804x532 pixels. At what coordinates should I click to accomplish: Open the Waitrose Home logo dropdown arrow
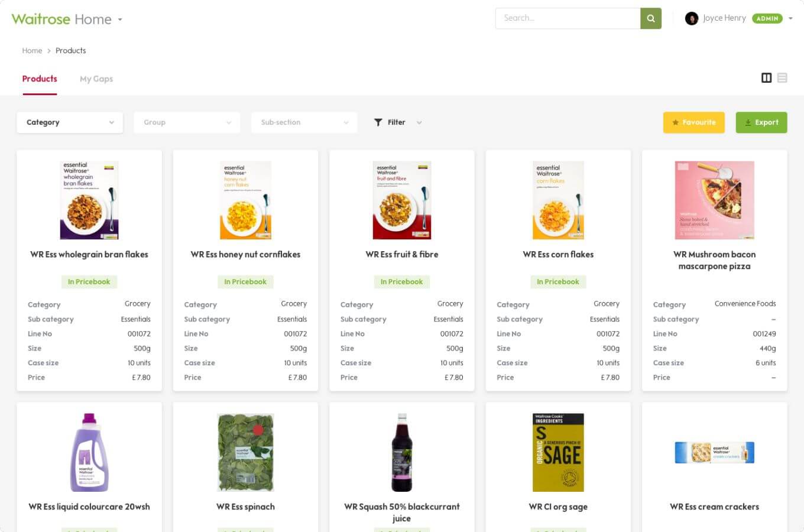120,20
